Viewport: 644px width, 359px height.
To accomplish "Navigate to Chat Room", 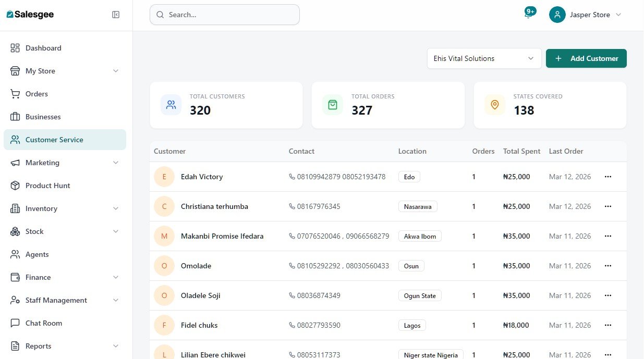I will click(44, 323).
